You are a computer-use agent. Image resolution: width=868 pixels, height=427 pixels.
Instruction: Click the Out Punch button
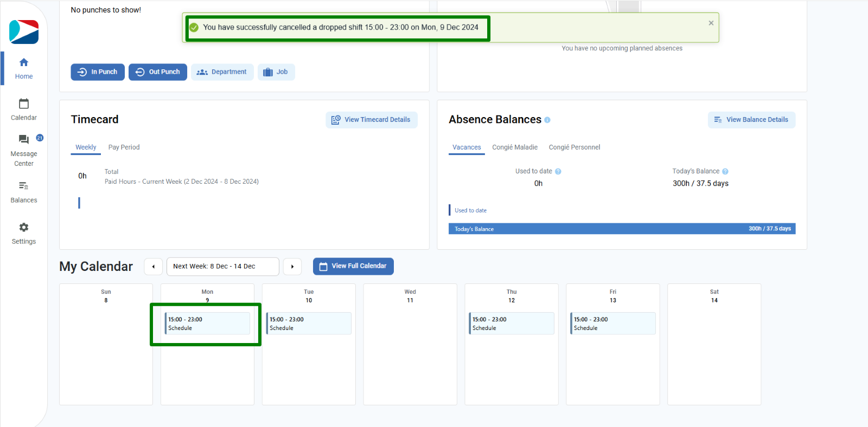[158, 72]
